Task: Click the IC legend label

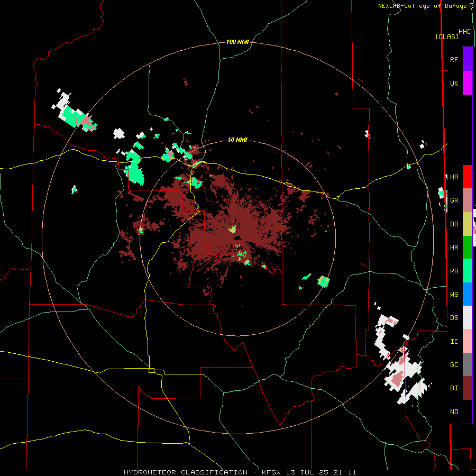Action: (454, 342)
